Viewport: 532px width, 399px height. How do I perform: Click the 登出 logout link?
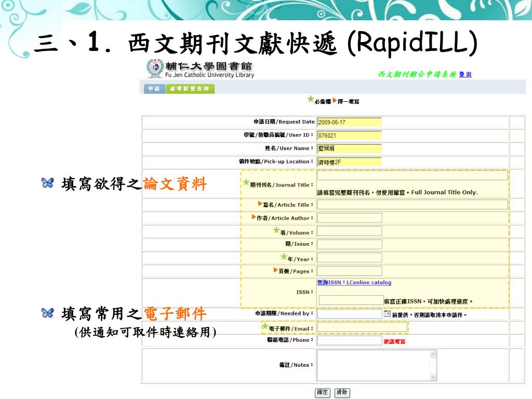click(x=465, y=74)
